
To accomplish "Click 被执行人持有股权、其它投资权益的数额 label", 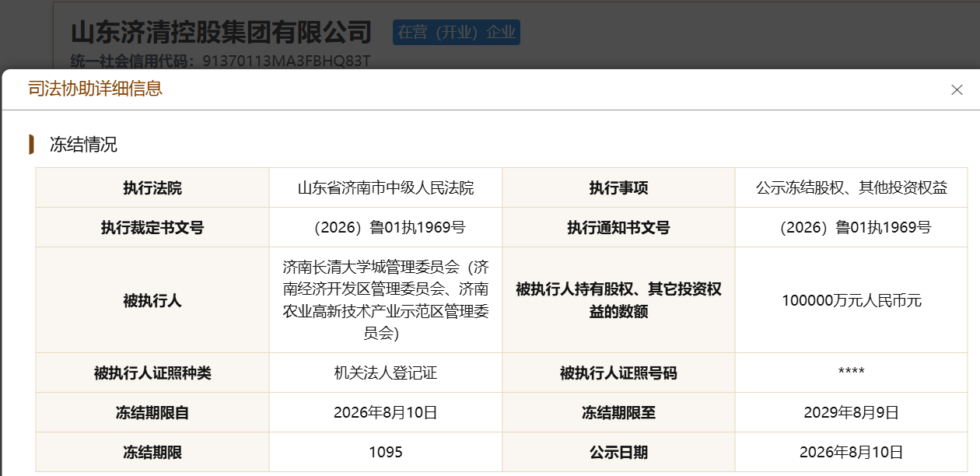I will tap(618, 300).
